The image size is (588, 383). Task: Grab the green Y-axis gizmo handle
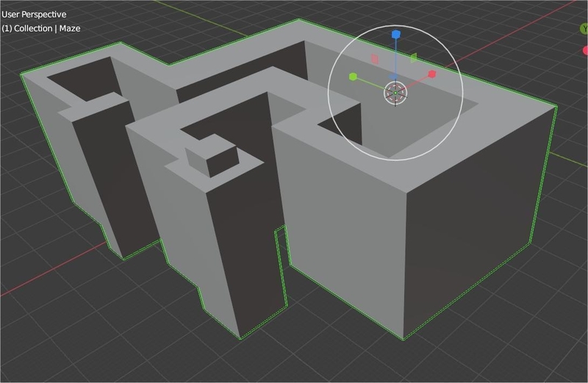point(354,76)
